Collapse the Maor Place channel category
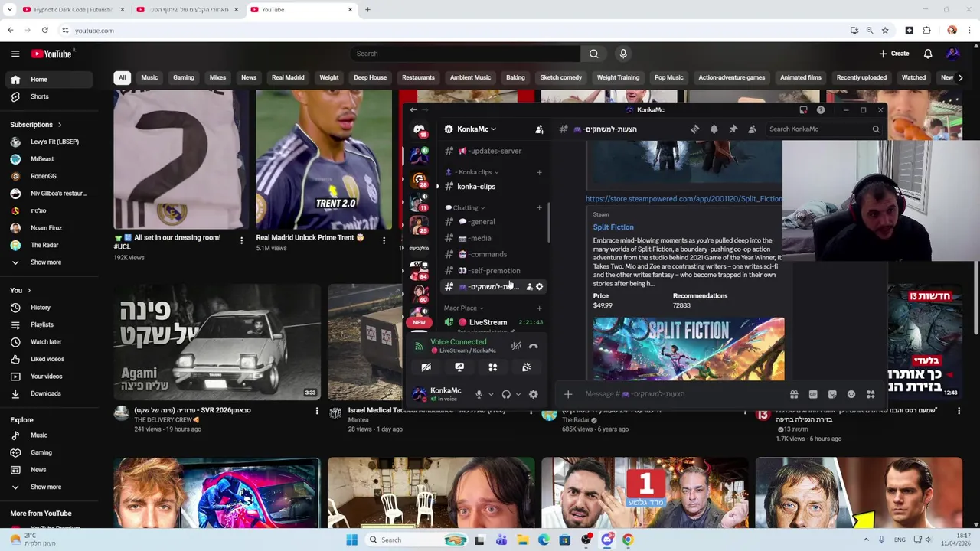 click(464, 308)
